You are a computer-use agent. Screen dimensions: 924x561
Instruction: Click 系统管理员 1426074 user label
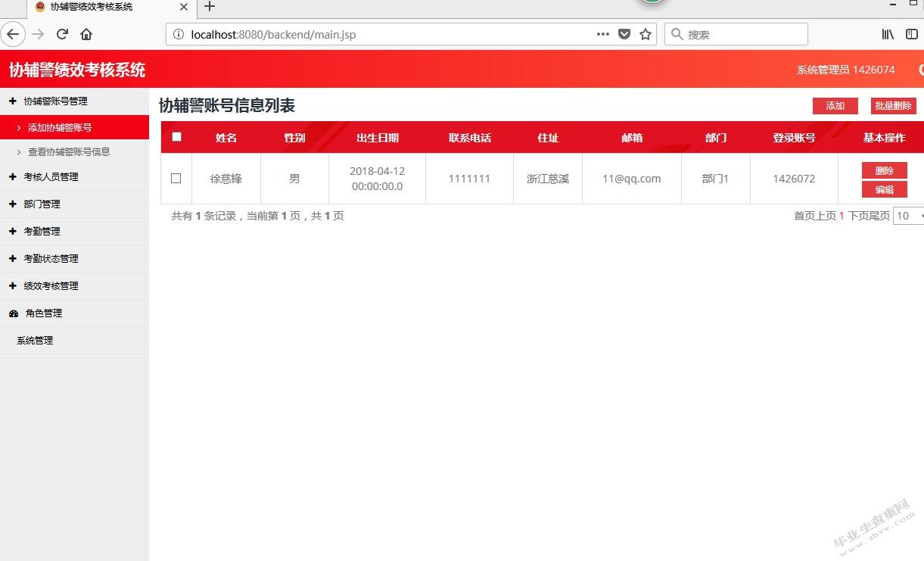846,70
